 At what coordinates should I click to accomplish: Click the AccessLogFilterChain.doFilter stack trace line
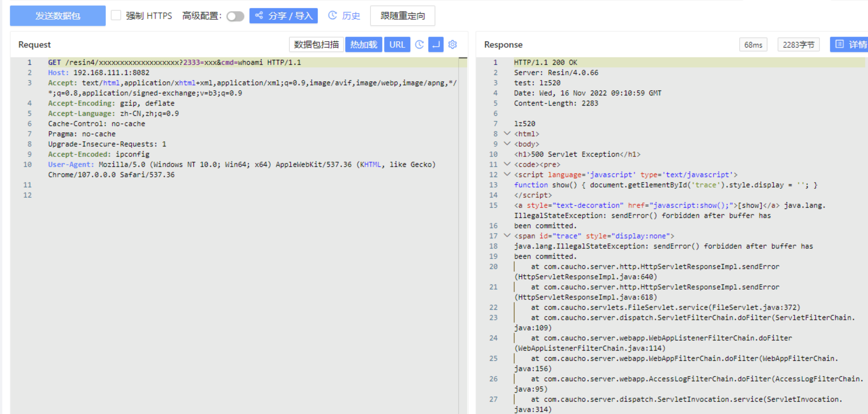(x=688, y=384)
